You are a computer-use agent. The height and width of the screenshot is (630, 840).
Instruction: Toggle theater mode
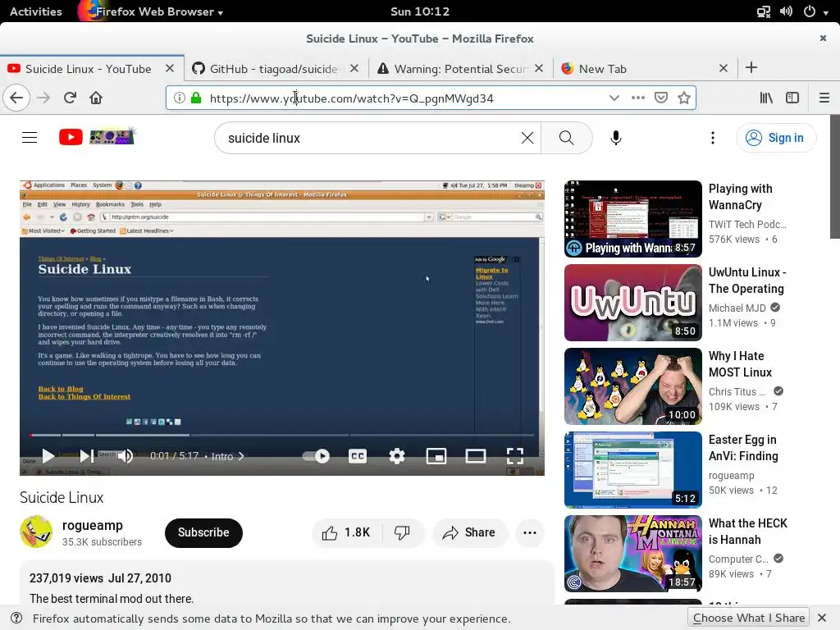click(x=476, y=456)
